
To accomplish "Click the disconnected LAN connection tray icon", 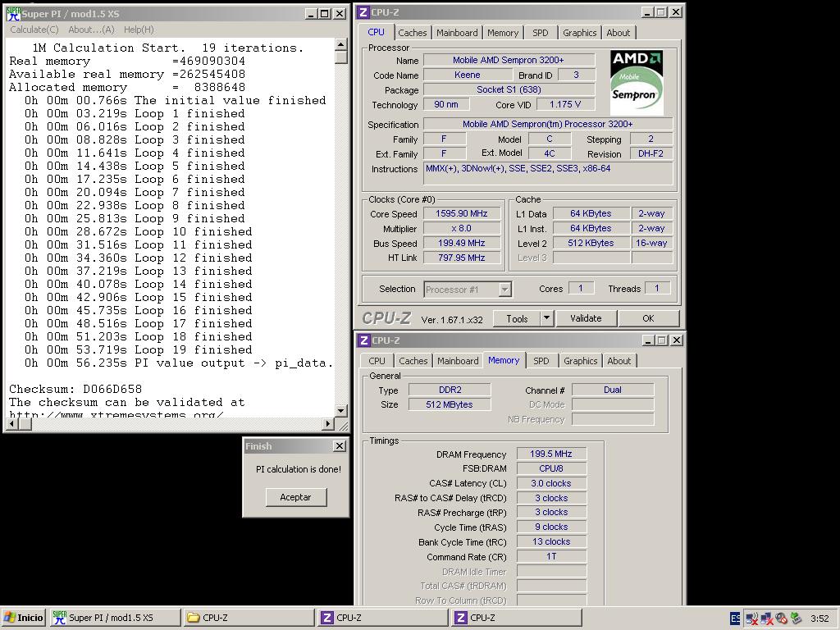I will [767, 619].
